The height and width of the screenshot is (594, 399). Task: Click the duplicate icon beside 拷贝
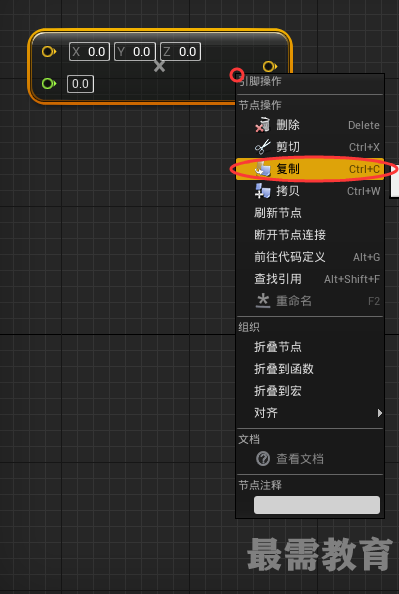pos(263,191)
